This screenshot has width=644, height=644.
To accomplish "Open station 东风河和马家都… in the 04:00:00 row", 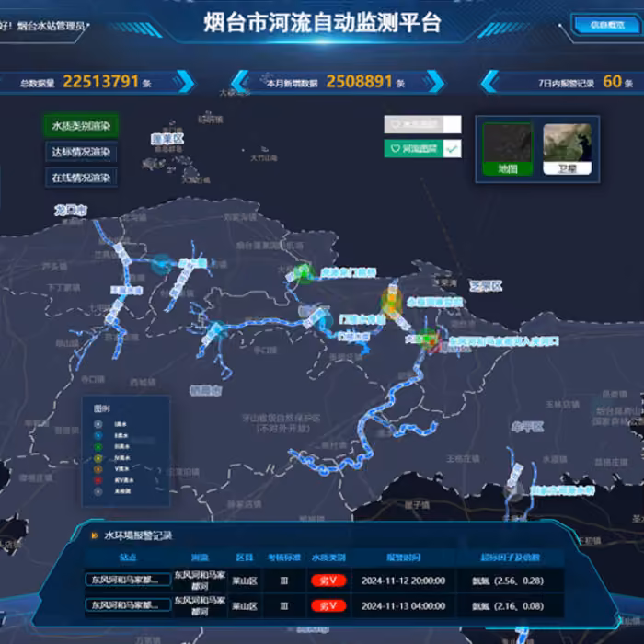I will [x=128, y=605].
